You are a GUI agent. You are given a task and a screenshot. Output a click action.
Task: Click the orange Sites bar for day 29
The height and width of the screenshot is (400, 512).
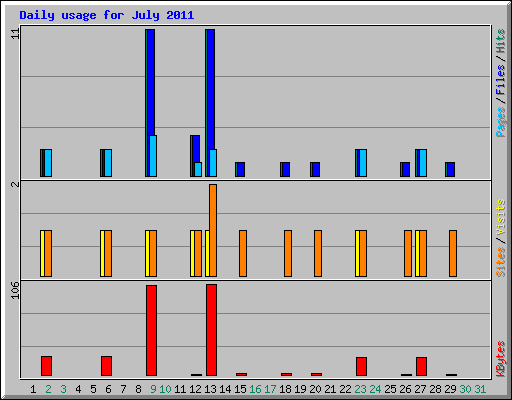click(x=453, y=253)
